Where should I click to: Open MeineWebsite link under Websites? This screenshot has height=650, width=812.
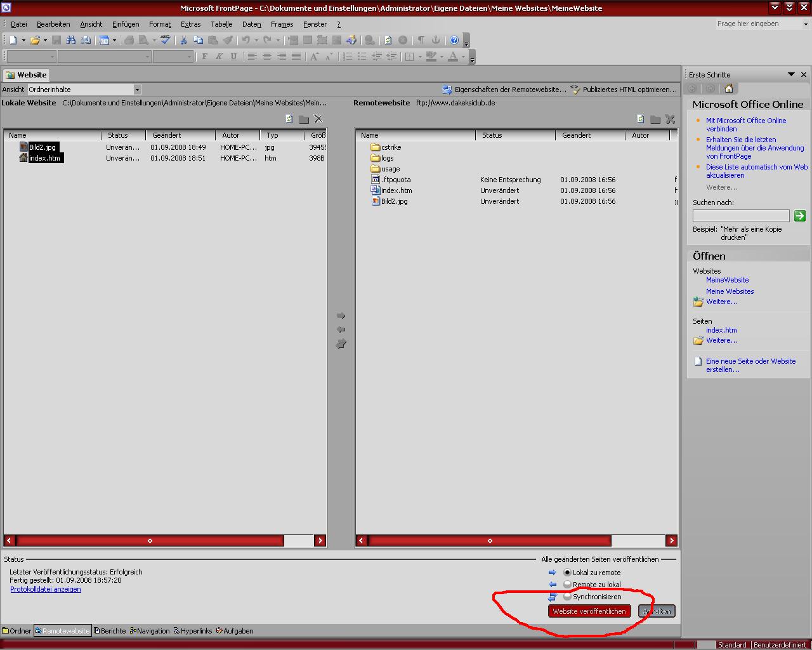(727, 280)
